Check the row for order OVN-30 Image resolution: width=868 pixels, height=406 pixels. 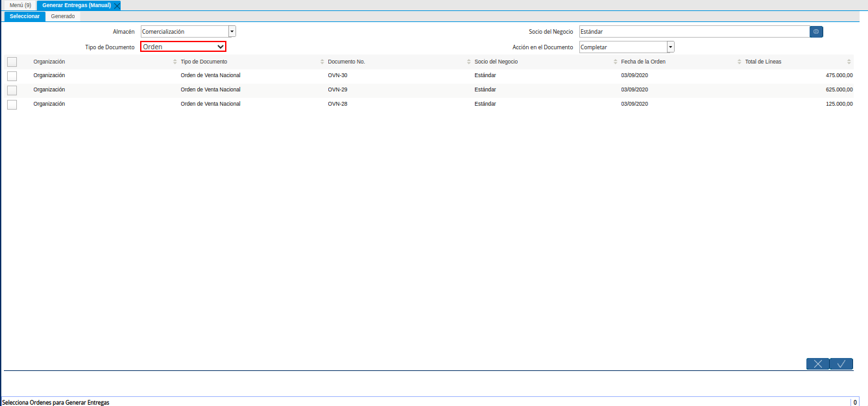[12, 76]
